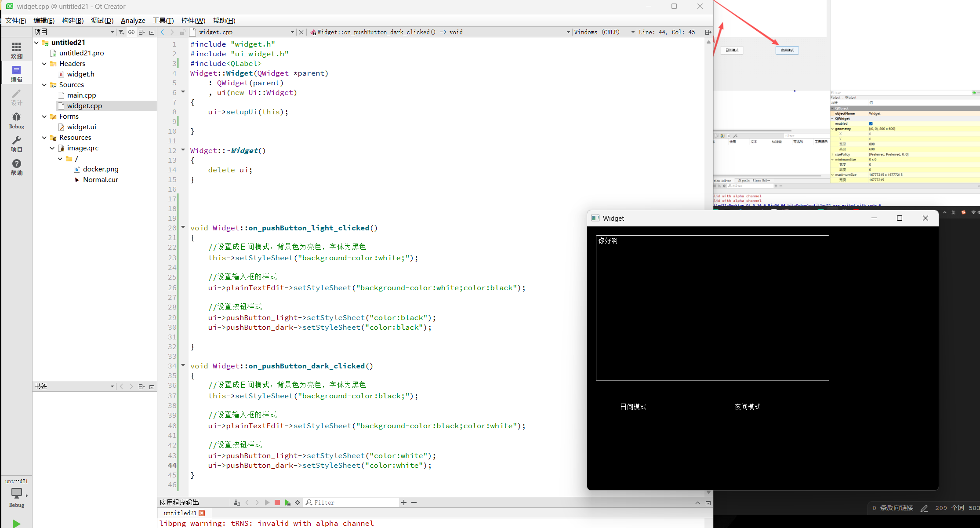This screenshot has width=980, height=528.
Task: Open the Welcome (欢迎) mode
Action: click(x=16, y=50)
